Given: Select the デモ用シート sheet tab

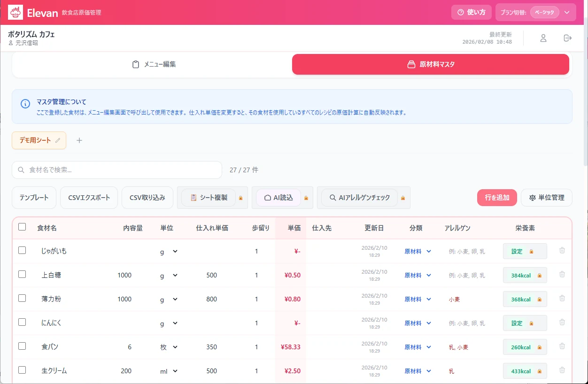Looking at the screenshot, I should point(39,140).
